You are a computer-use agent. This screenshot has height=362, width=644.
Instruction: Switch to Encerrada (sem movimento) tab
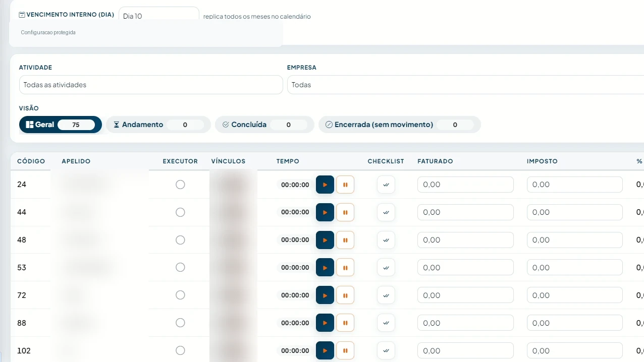(x=399, y=125)
